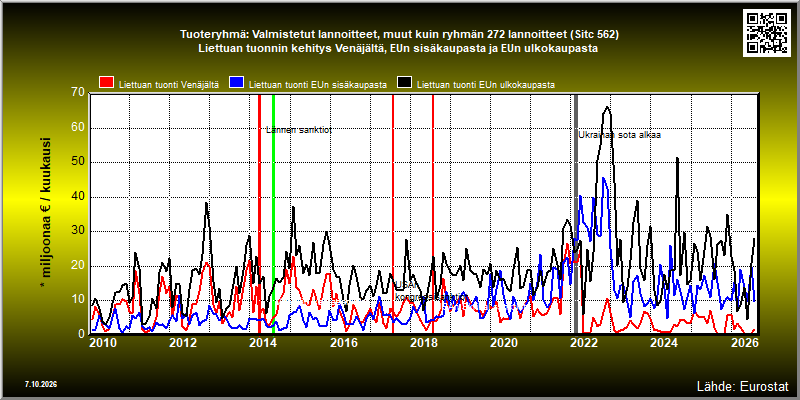Click the thick red marker line before 2014
The height and width of the screenshot is (400, 800).
[259, 214]
